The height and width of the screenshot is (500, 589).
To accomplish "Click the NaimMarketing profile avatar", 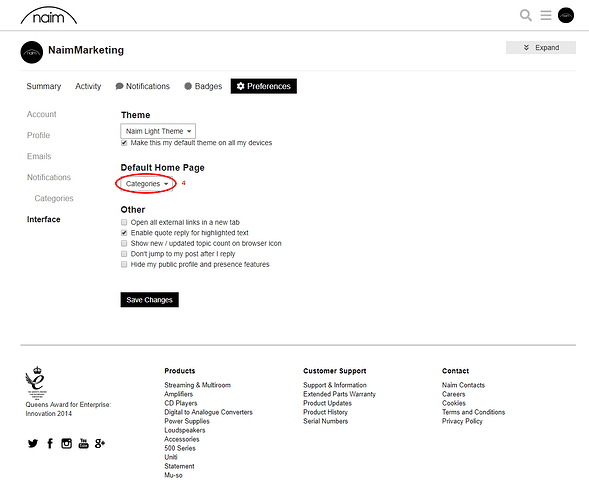I will click(32, 52).
